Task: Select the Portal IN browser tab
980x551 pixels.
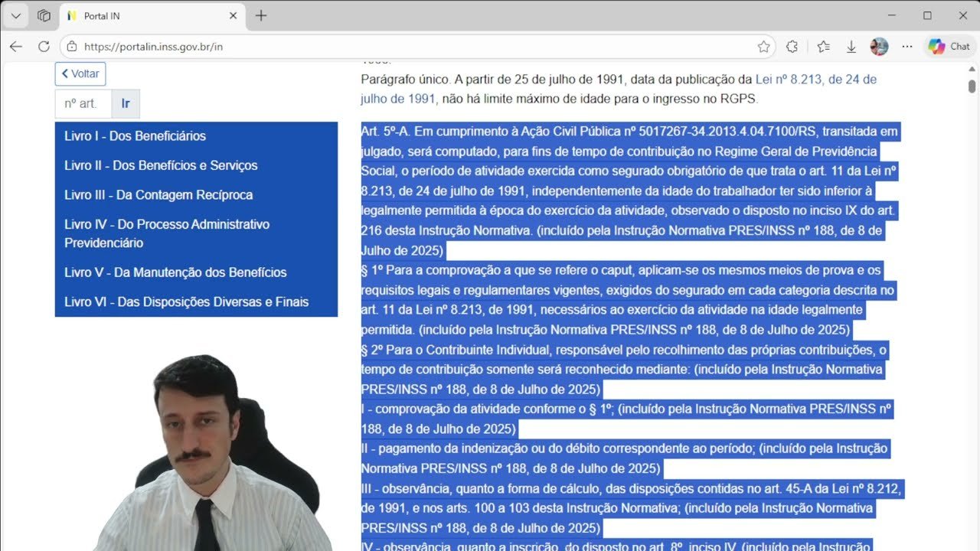Action: (x=152, y=15)
